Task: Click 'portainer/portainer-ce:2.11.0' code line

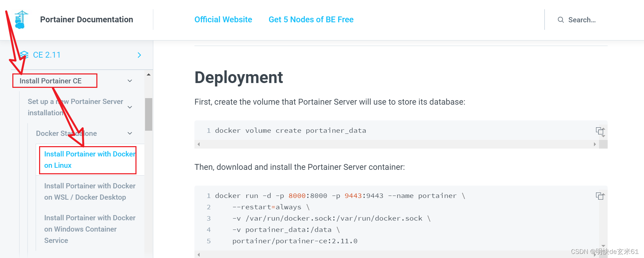Action: [x=295, y=241]
